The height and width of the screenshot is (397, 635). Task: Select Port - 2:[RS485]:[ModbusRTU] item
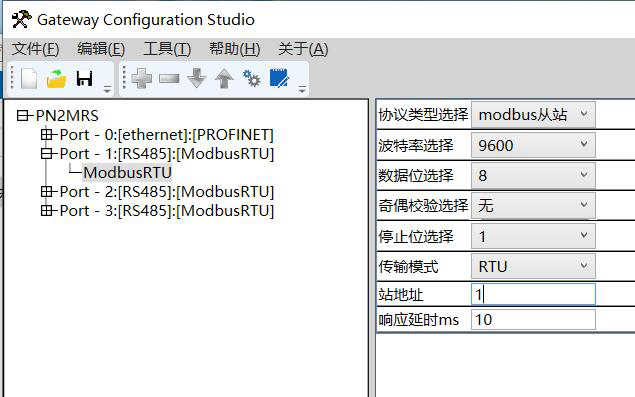[166, 191]
